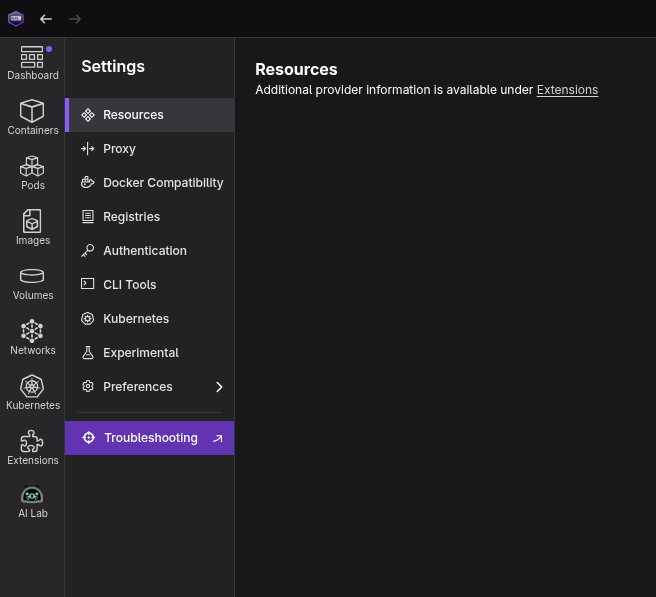Open the AI Lab robot icon
Image resolution: width=656 pixels, height=597 pixels.
tap(32, 495)
